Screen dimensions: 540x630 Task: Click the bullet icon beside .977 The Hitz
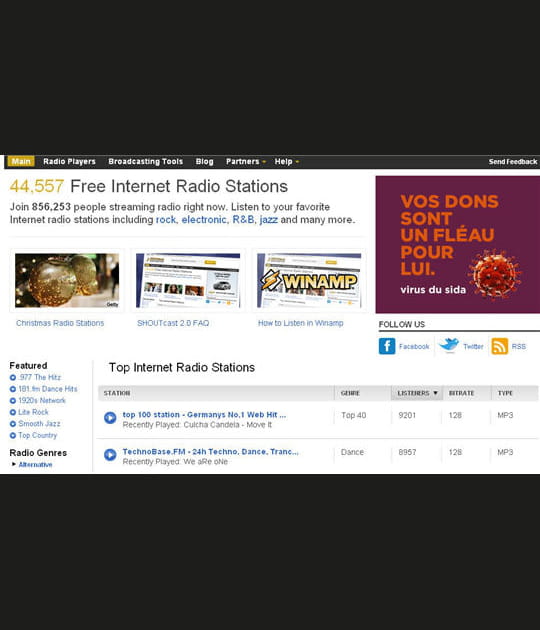[x=13, y=378]
